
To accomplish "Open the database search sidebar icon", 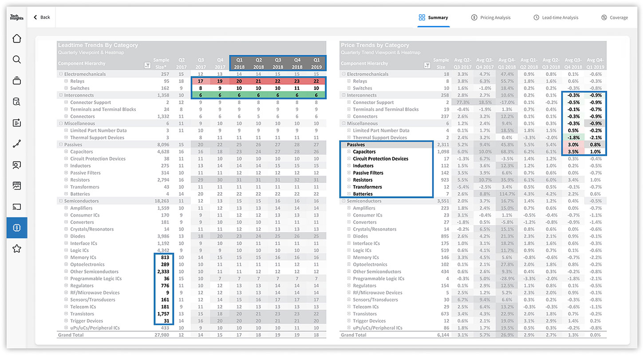I will 17,102.
